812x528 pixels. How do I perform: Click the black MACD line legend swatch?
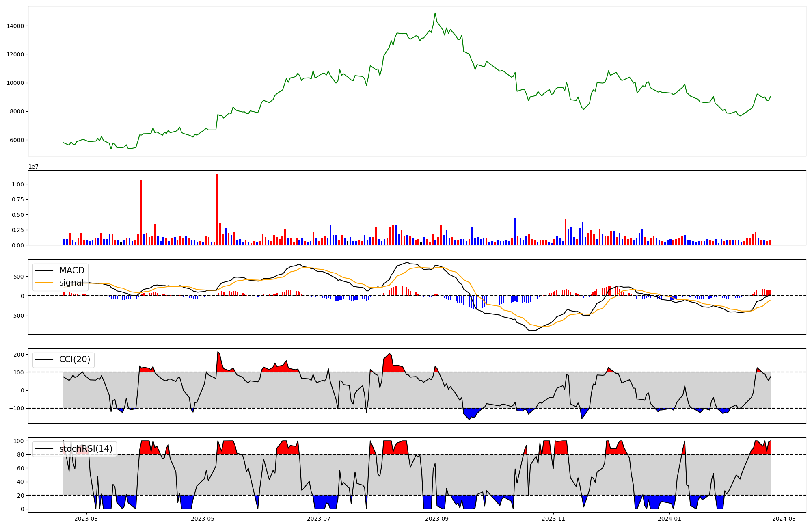[45, 270]
